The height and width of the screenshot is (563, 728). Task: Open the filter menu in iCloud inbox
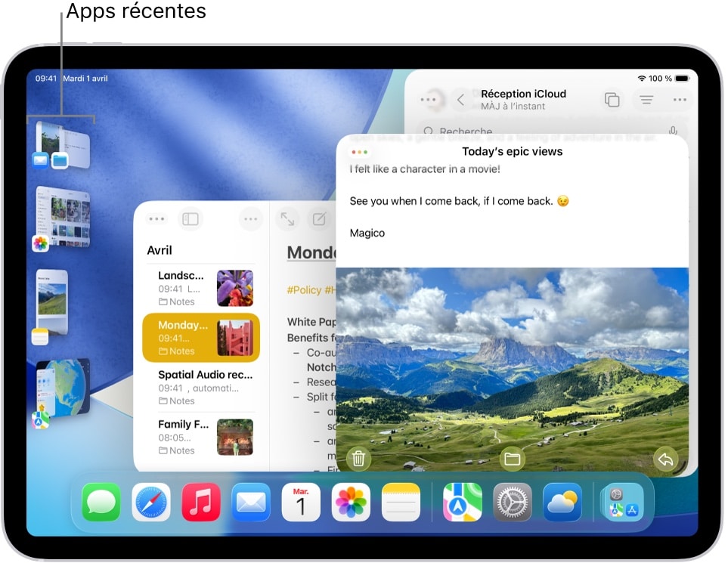[x=646, y=100]
